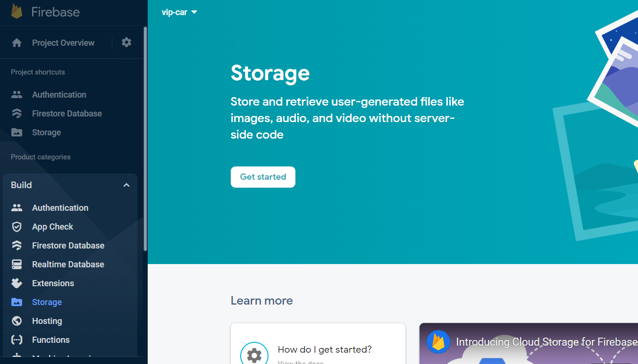This screenshot has height=364, width=638.
Task: Go to Authentication in project shortcuts
Action: (59, 95)
